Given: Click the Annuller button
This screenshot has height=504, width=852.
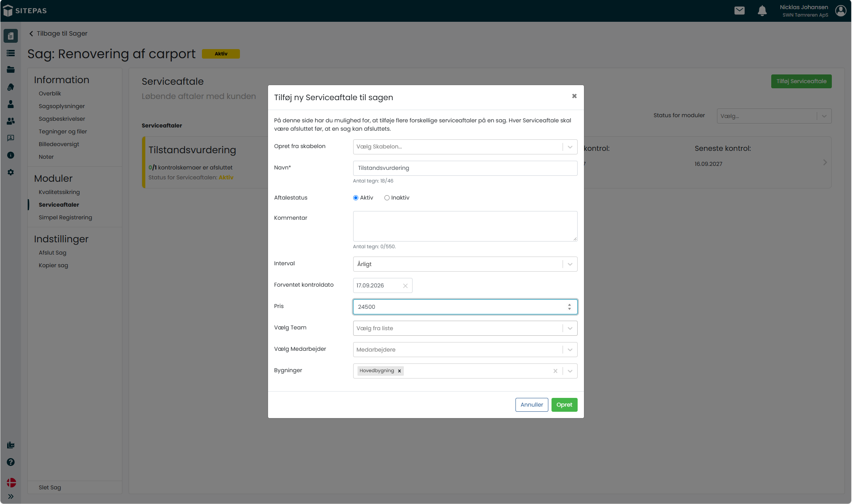Looking at the screenshot, I should point(532,405).
